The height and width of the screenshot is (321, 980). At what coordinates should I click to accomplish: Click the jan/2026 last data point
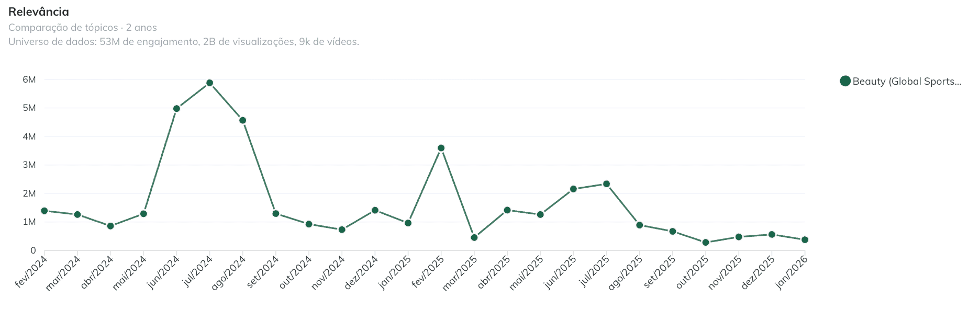point(805,239)
